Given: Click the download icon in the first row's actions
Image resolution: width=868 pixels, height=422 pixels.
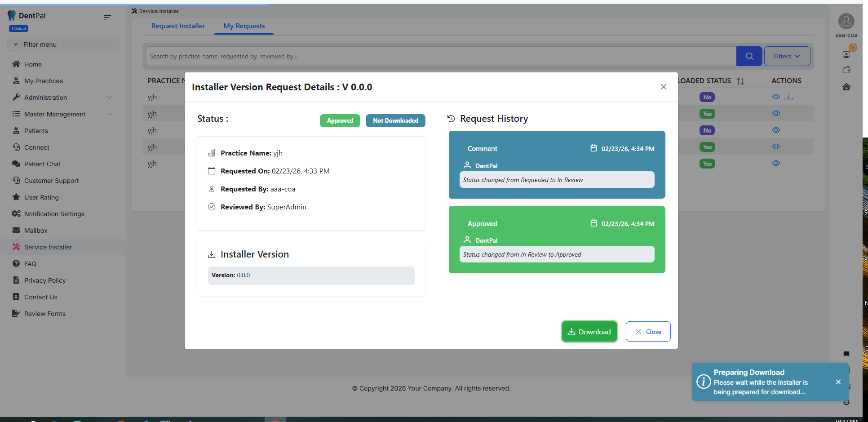Looking at the screenshot, I should [x=788, y=97].
